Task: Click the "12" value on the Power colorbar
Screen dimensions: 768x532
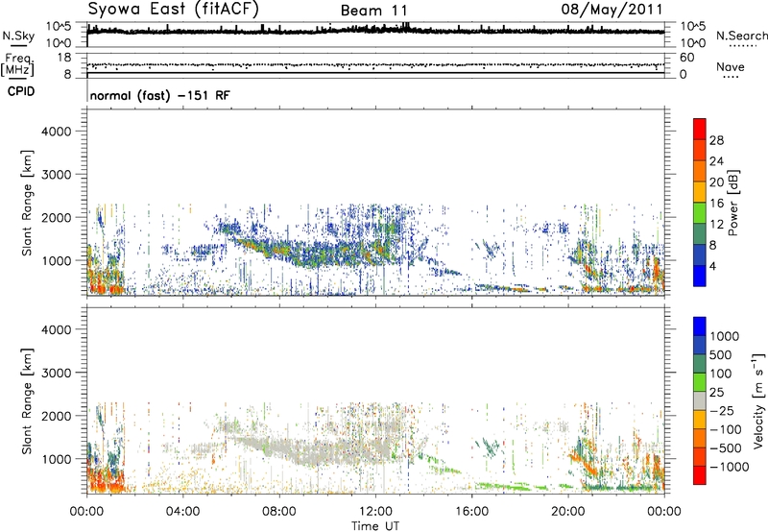Action: pyautogui.click(x=716, y=225)
